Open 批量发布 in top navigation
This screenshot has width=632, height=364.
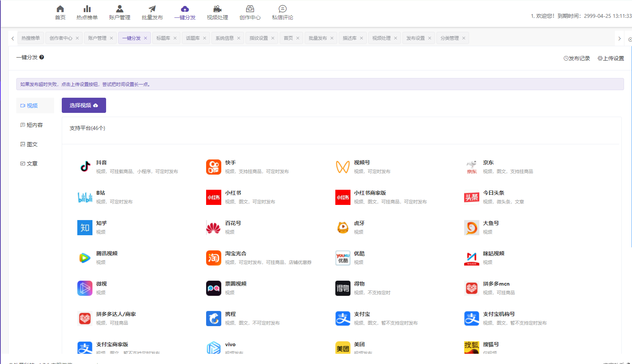152,12
